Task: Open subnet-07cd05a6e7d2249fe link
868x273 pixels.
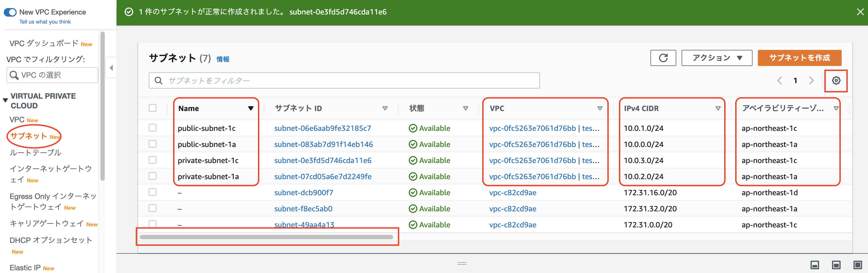Action: (x=323, y=177)
